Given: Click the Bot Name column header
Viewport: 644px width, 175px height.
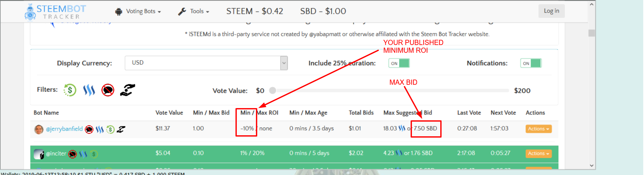Looking at the screenshot, I should [x=46, y=113].
